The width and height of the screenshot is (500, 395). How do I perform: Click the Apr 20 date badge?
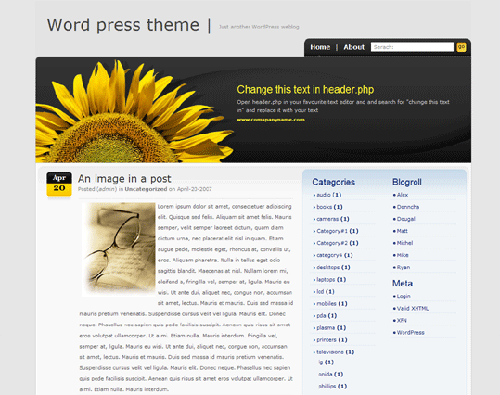click(x=59, y=184)
